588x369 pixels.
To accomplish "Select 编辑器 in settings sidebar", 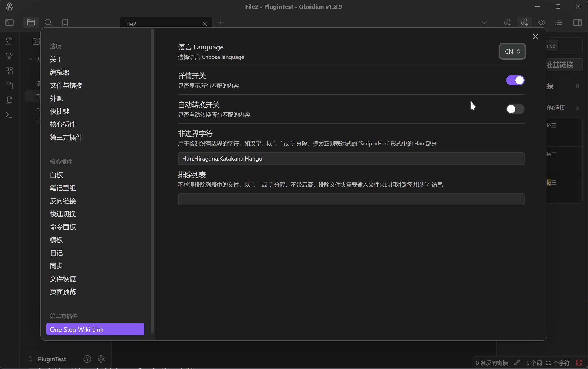I will [60, 72].
